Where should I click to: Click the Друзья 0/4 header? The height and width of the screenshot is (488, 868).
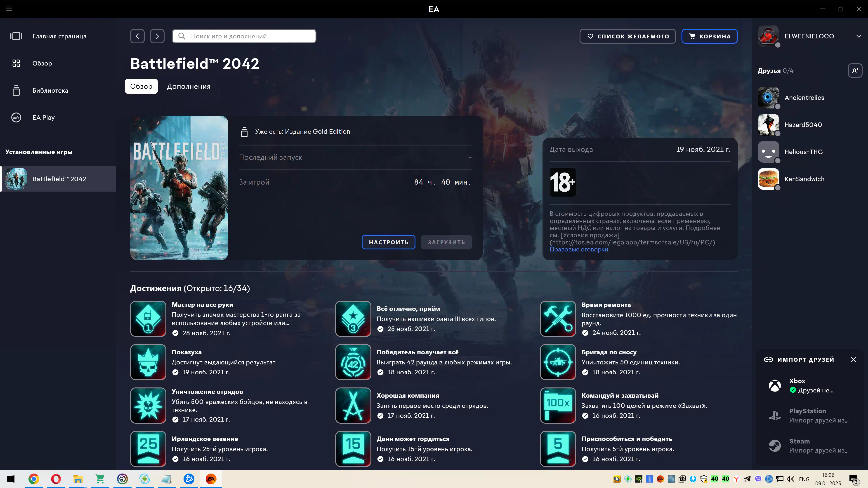pos(775,71)
